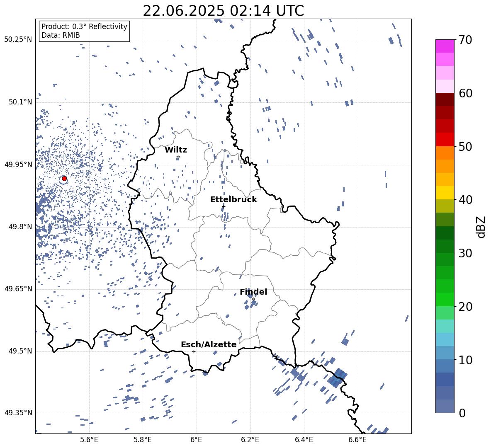Click the 49.95°N latitude label
Image resolution: width=491 pixels, height=448 pixels.
point(18,164)
